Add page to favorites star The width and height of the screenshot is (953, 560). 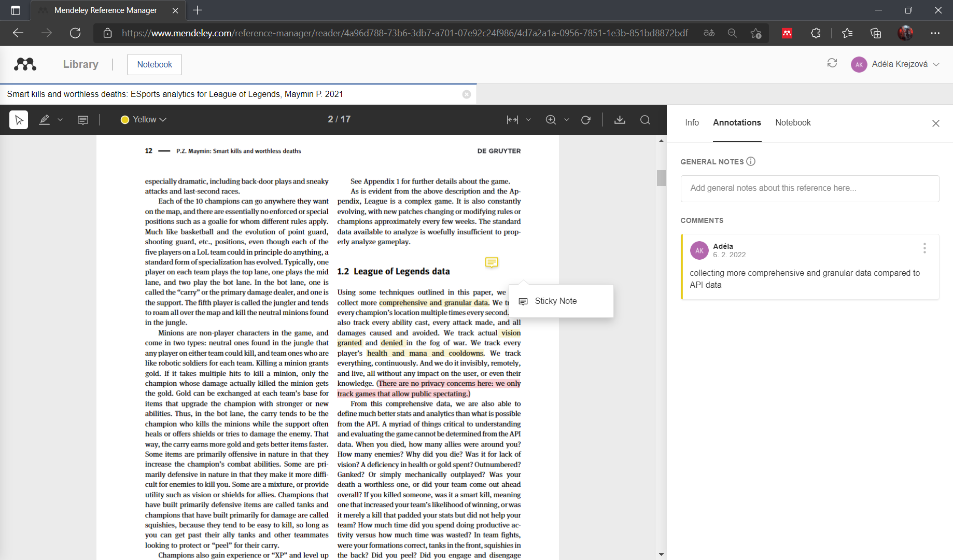coord(756,33)
